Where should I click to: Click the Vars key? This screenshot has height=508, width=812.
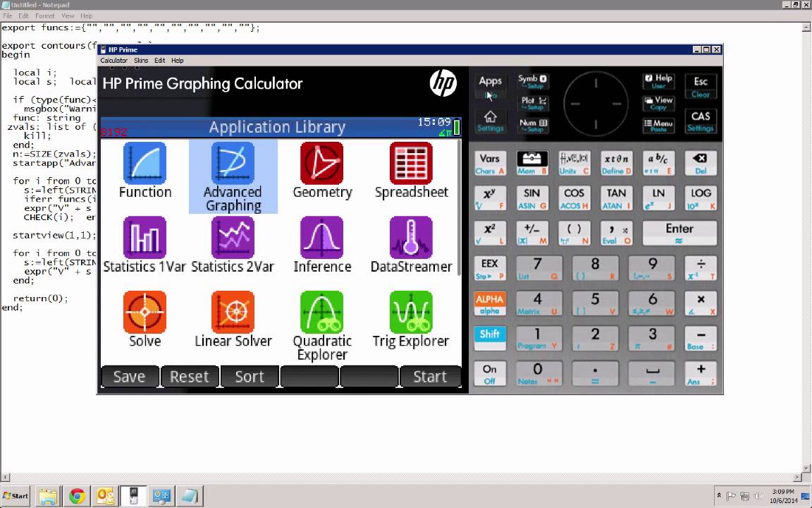[489, 163]
